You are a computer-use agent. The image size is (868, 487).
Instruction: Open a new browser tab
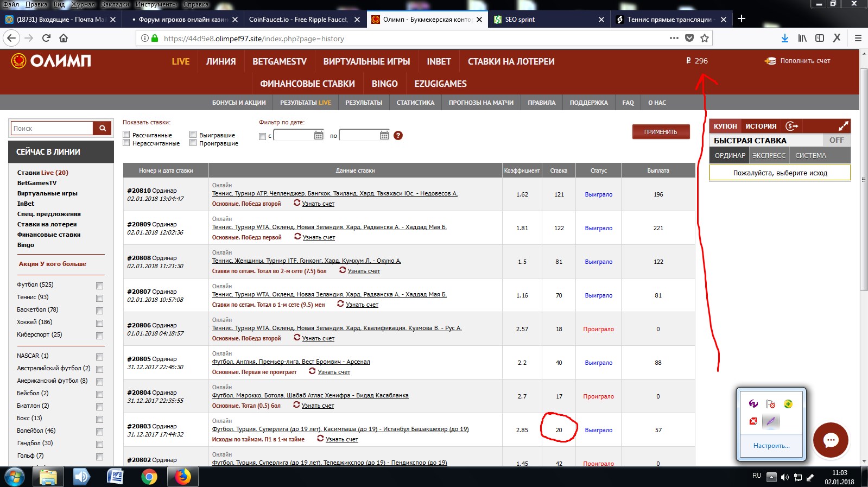[x=742, y=19]
